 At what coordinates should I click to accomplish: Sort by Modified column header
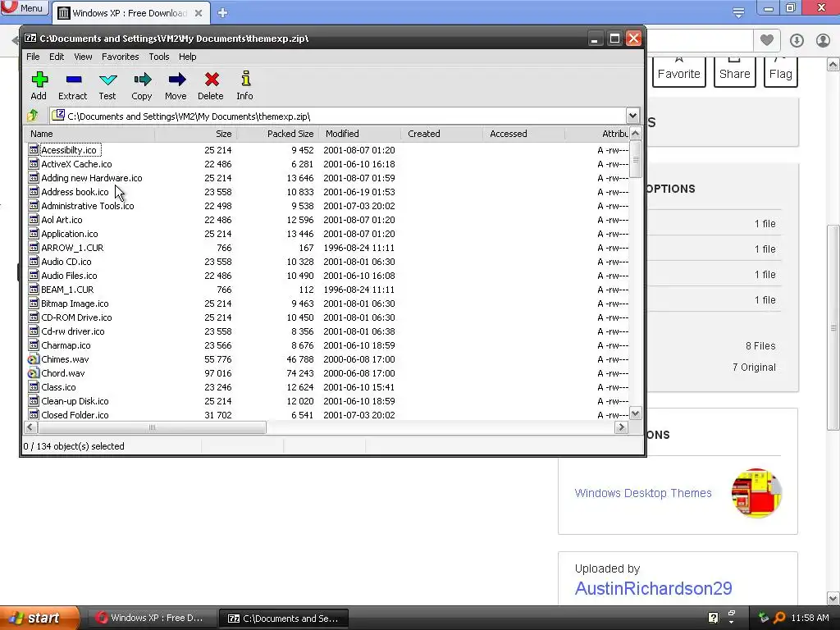click(359, 134)
